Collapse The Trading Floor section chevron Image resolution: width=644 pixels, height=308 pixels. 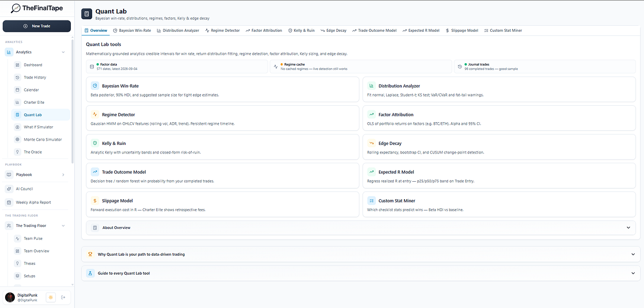coord(63,226)
